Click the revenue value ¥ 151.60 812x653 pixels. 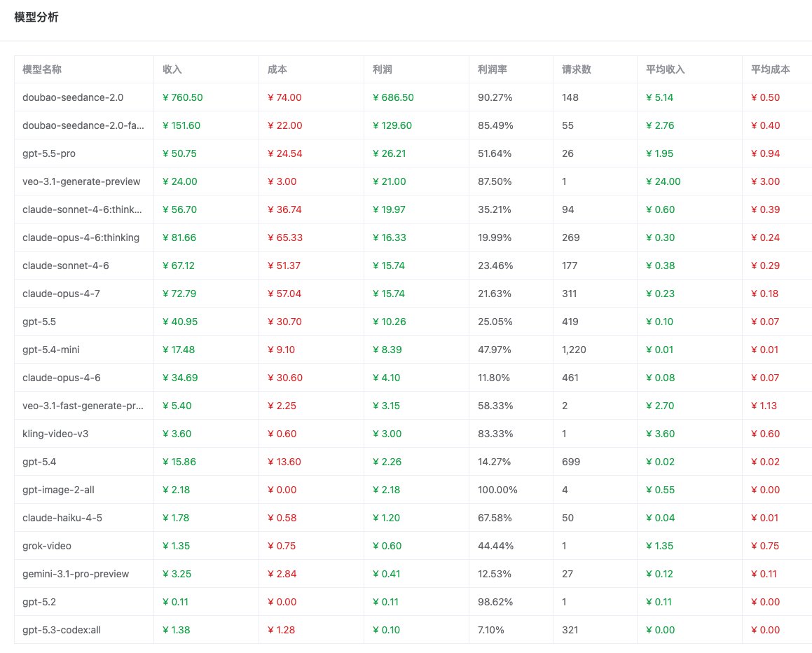coord(181,125)
